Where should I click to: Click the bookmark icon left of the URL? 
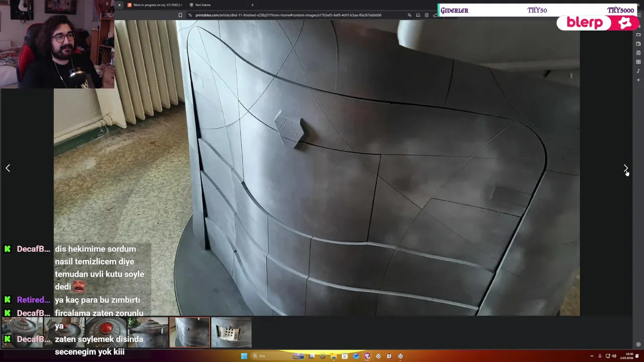pos(180,15)
